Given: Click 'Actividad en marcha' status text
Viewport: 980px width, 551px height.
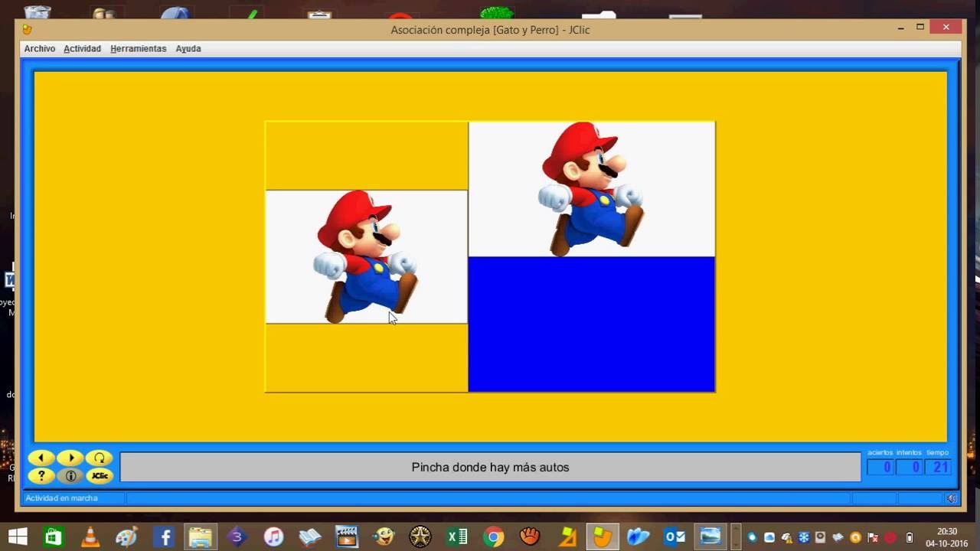Looking at the screenshot, I should [62, 498].
